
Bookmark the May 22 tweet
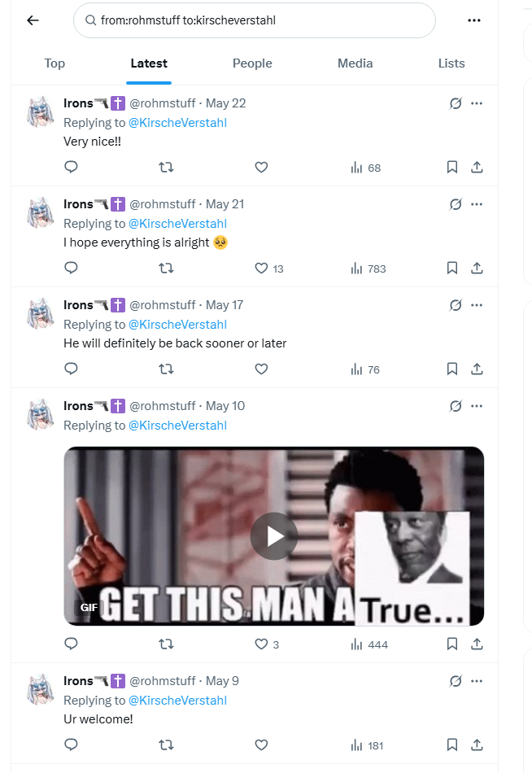tap(452, 168)
